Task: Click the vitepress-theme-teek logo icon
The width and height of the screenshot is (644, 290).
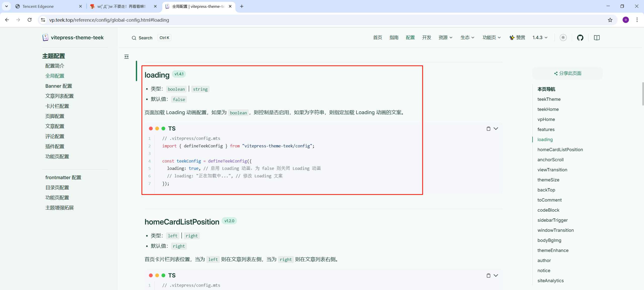Action: click(x=45, y=38)
